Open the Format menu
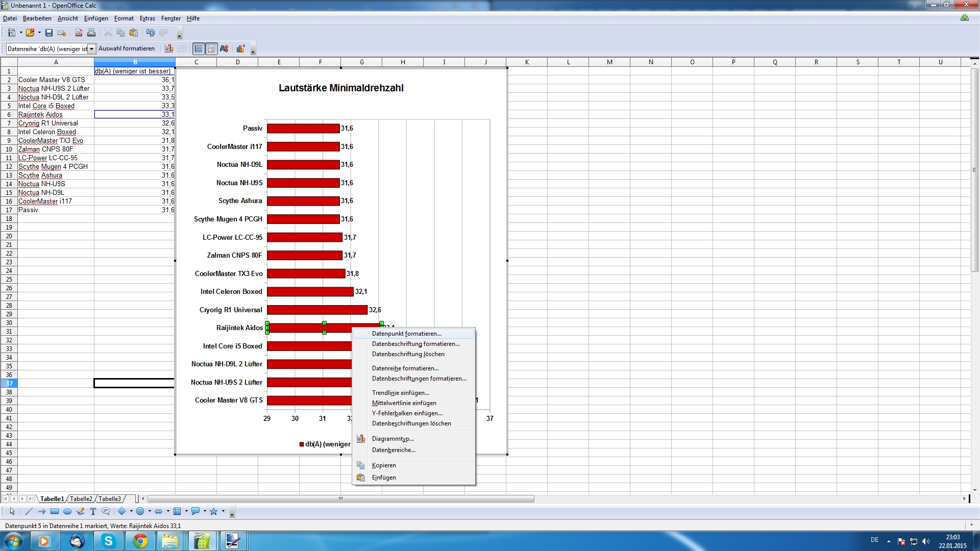Image resolution: width=980 pixels, height=551 pixels. (x=124, y=18)
